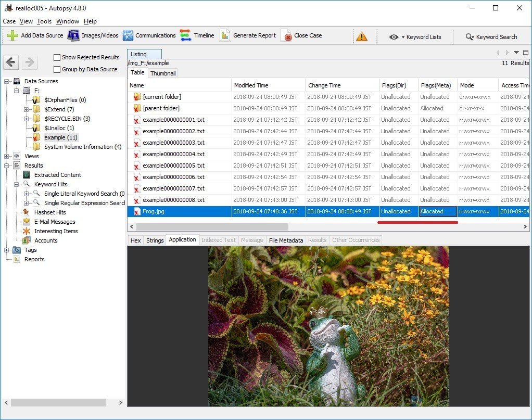The image size is (532, 420).
Task: Expand the Tags tree node
Action: tap(6, 250)
